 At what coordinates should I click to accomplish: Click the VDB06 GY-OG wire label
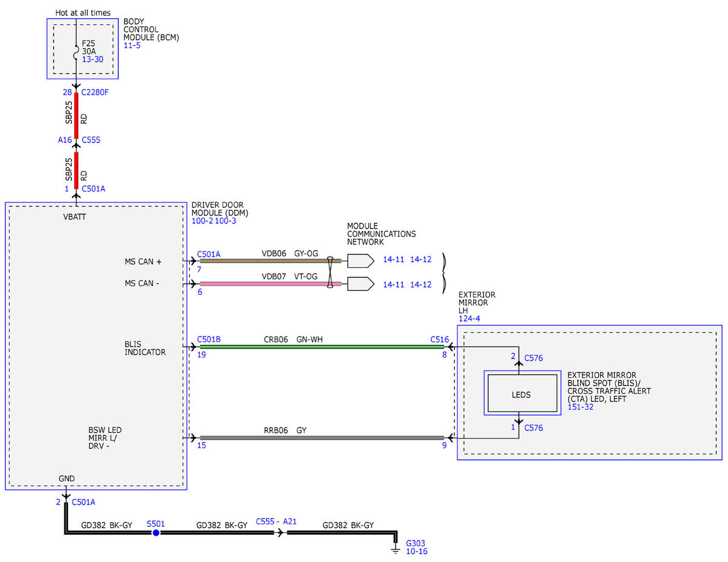tap(290, 254)
